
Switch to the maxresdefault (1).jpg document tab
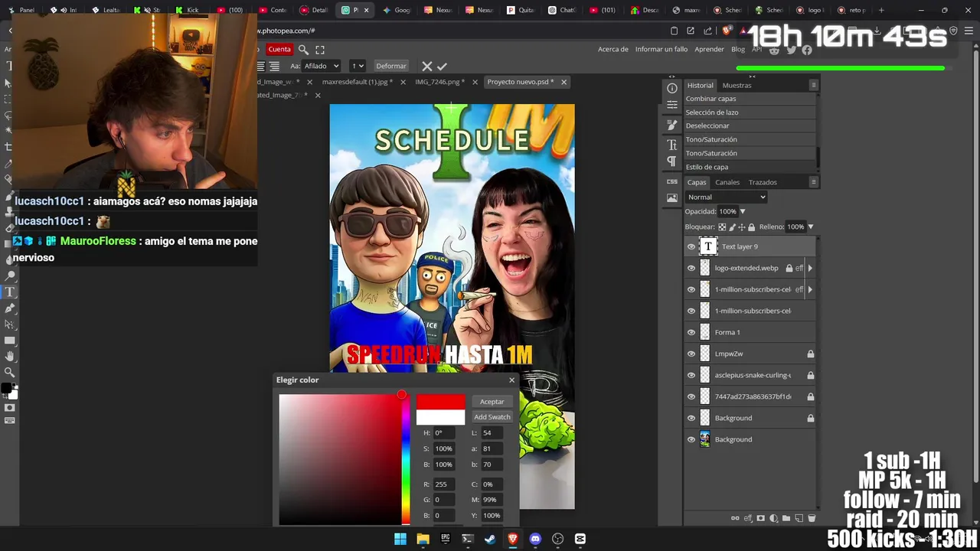pos(358,82)
